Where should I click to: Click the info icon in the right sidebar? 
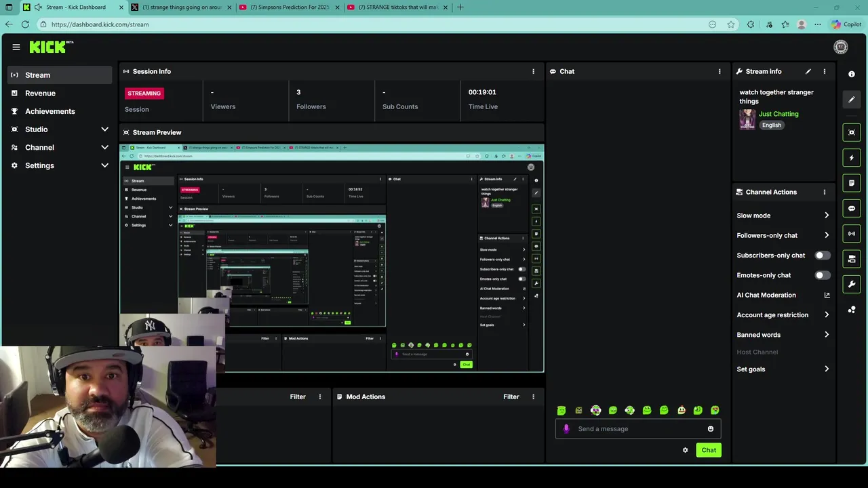pyautogui.click(x=852, y=74)
